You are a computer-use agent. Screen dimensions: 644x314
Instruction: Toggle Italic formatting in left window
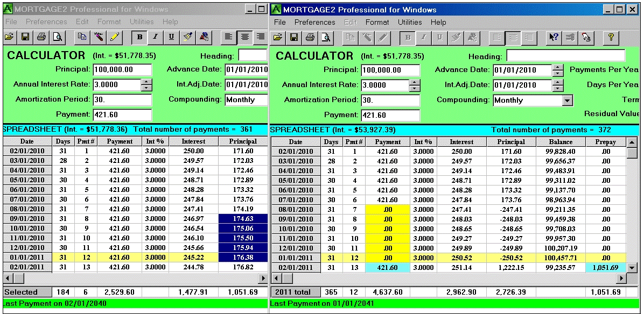coord(156,37)
